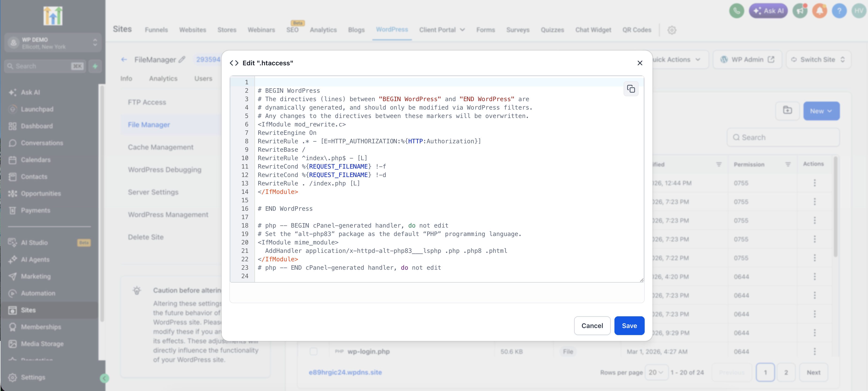Open the Forms tab
This screenshot has width=868, height=391.
click(x=485, y=30)
